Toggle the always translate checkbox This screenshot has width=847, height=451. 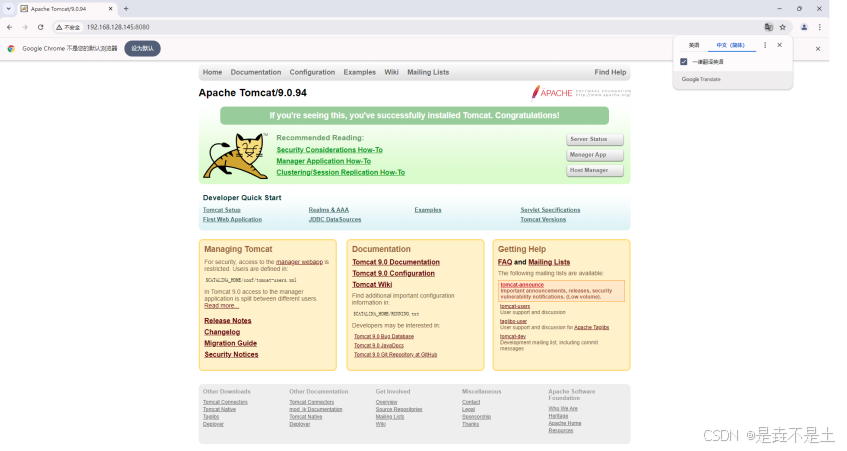tap(684, 62)
